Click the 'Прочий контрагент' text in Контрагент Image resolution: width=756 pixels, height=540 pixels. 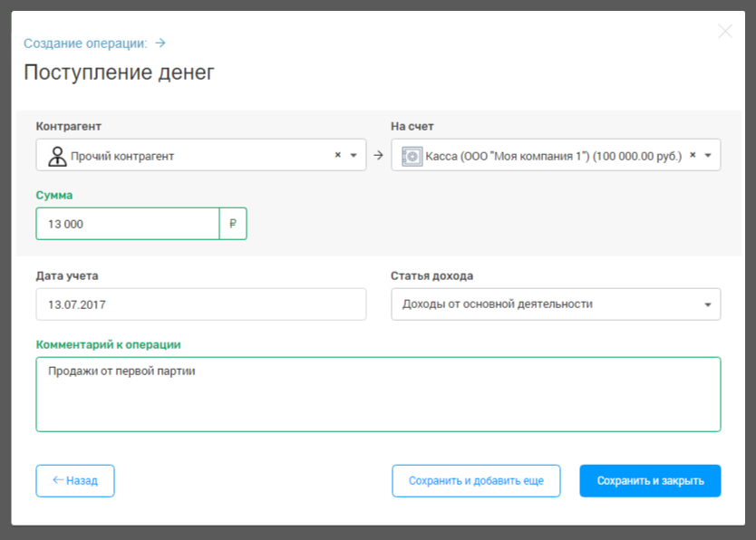(122, 156)
